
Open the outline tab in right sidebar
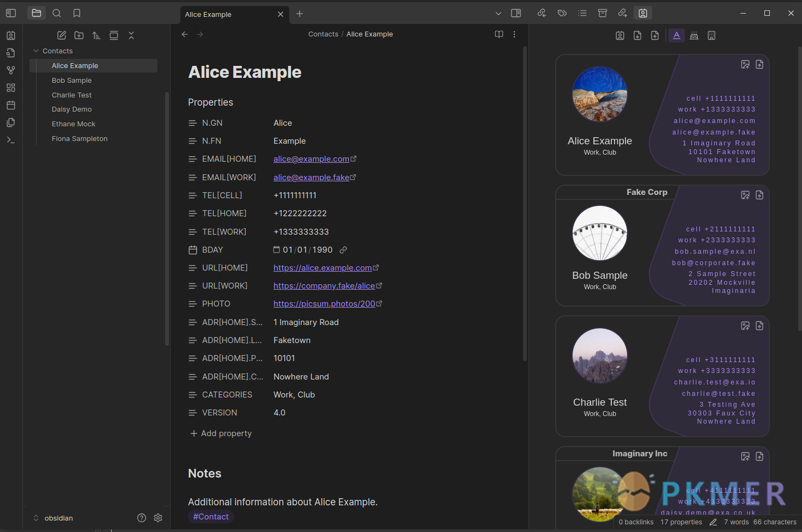582,13
